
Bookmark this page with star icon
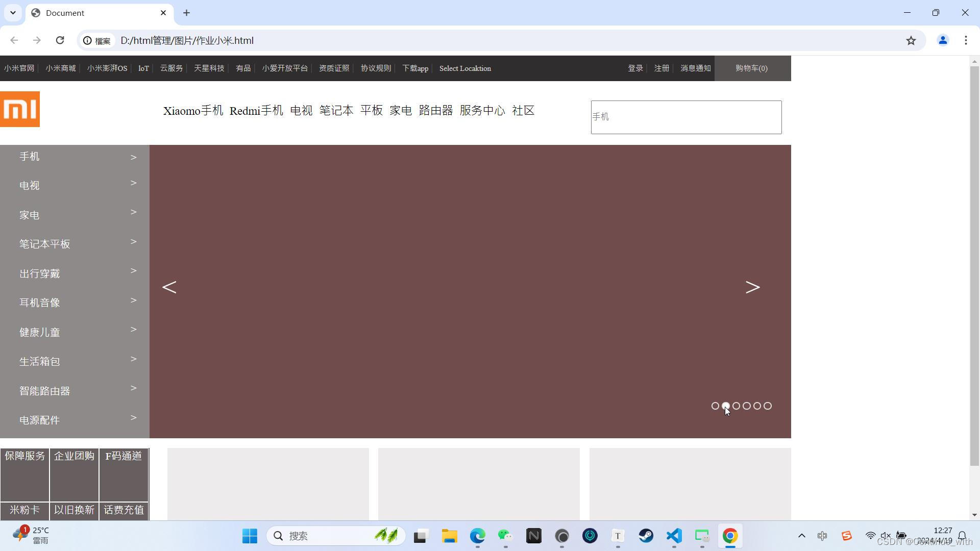911,40
